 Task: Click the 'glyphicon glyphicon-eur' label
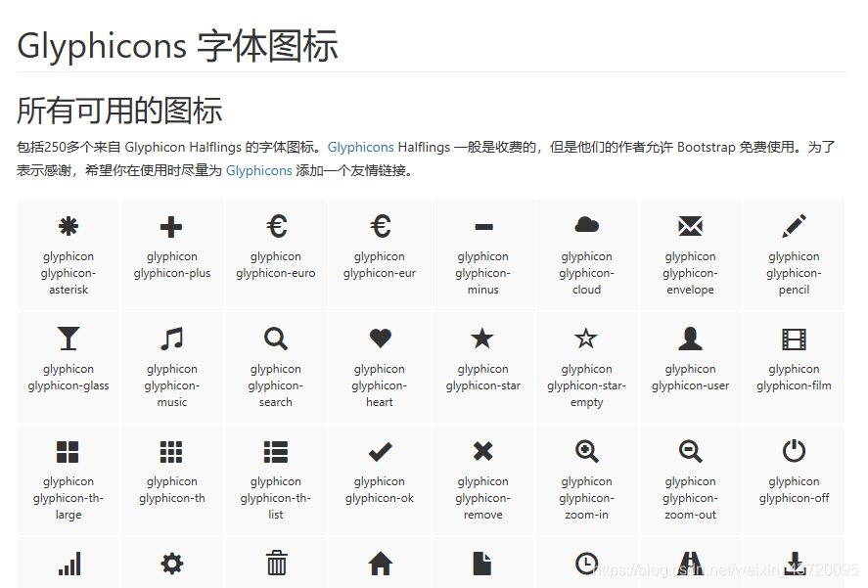pos(379,265)
